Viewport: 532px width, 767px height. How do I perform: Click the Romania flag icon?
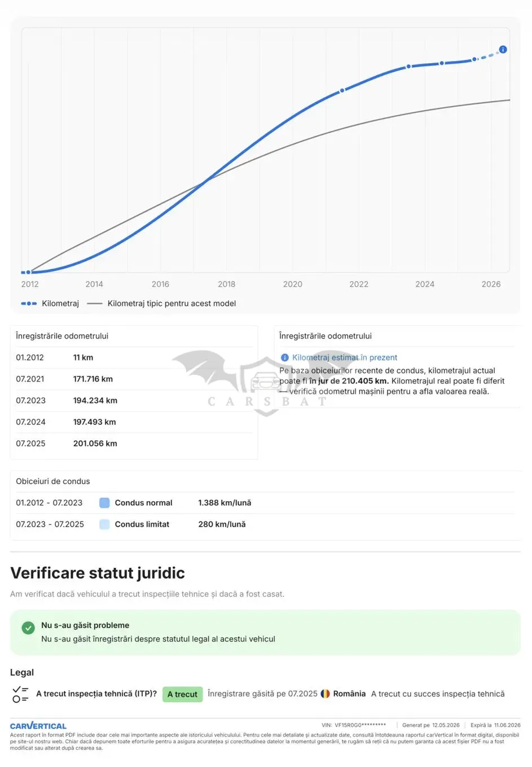point(326,694)
